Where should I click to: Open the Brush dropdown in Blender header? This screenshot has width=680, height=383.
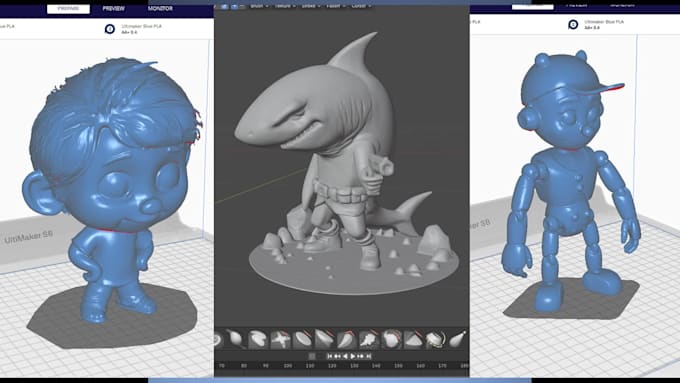(259, 6)
